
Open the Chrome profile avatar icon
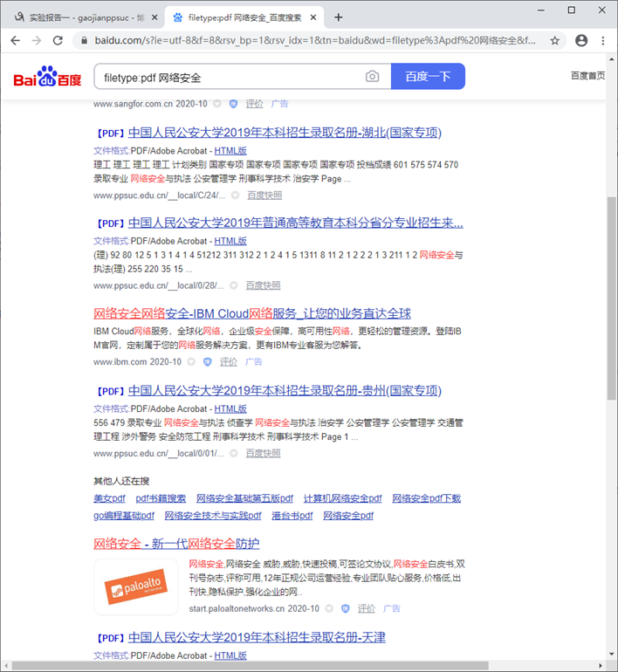[581, 41]
